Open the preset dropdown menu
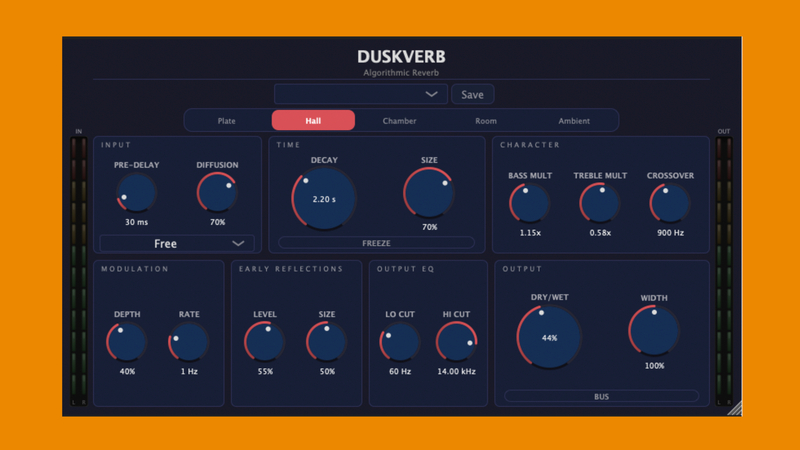800x450 pixels. coord(361,94)
